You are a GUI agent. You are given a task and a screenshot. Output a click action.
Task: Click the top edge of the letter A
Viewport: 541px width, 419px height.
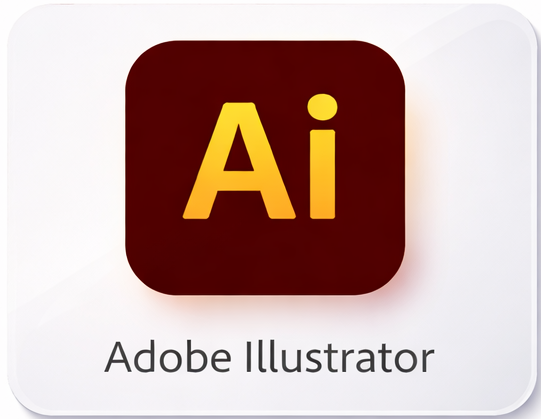coord(239,105)
